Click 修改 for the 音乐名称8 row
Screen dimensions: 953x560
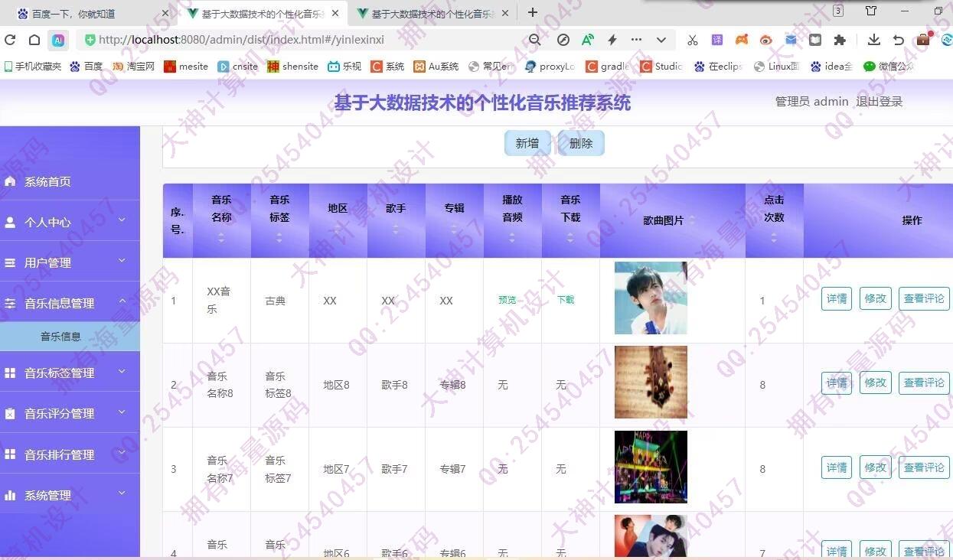pyautogui.click(x=876, y=383)
